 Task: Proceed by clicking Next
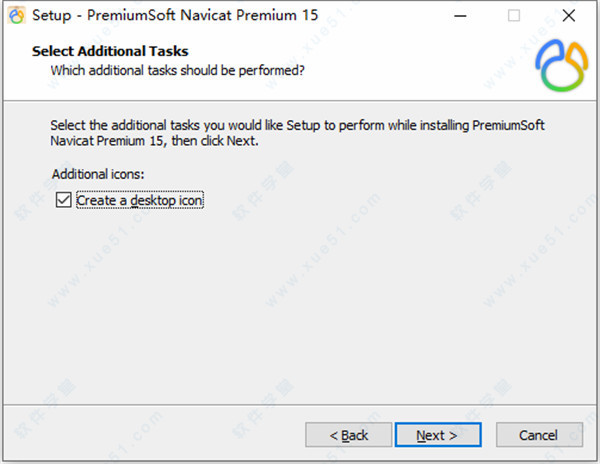point(437,435)
